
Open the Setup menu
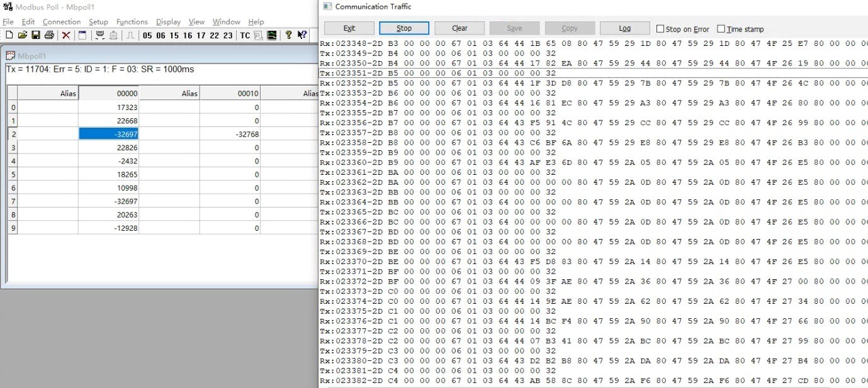pyautogui.click(x=98, y=21)
